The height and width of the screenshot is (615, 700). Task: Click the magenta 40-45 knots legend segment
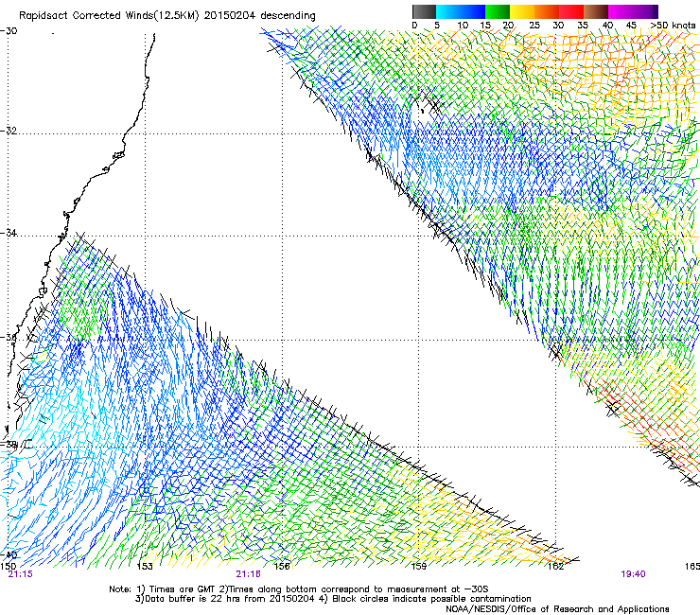[x=621, y=11]
